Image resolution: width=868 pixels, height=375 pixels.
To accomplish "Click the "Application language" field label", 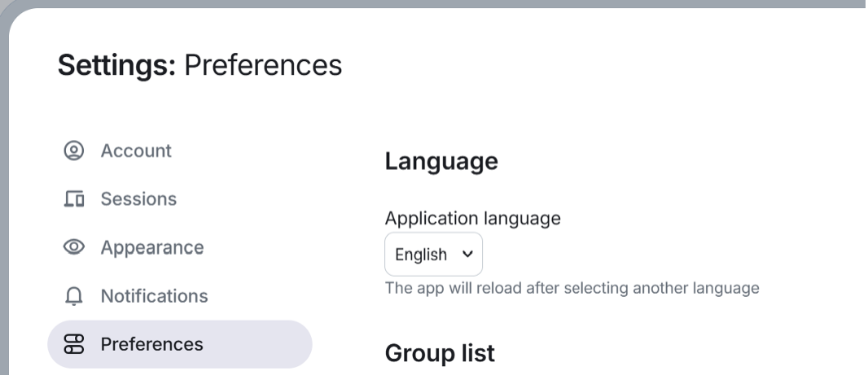I will tap(472, 218).
